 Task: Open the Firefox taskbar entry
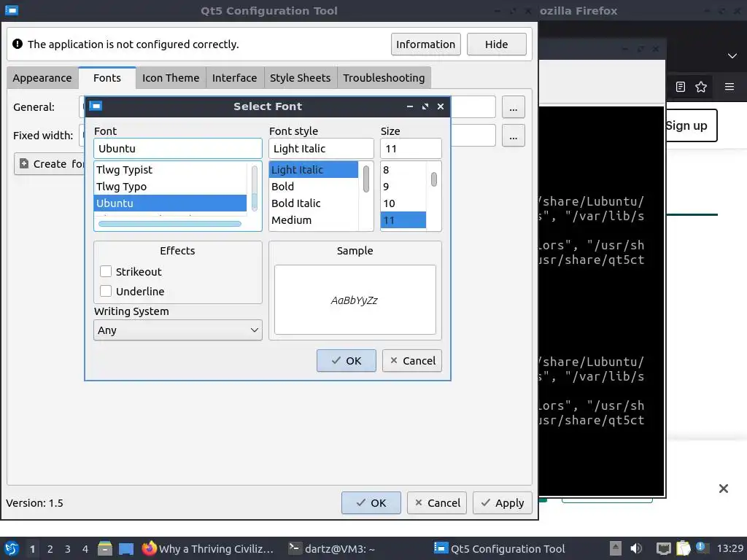(209, 548)
